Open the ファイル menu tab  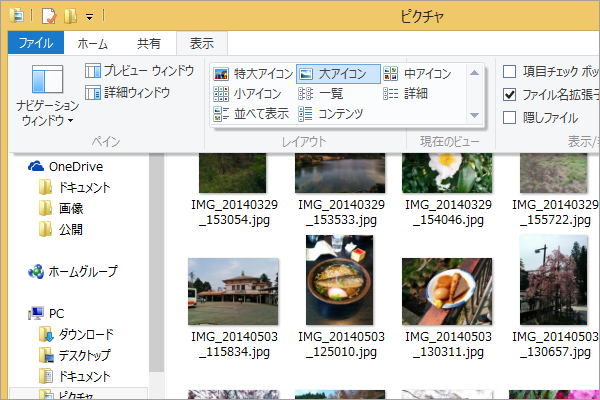click(x=36, y=43)
